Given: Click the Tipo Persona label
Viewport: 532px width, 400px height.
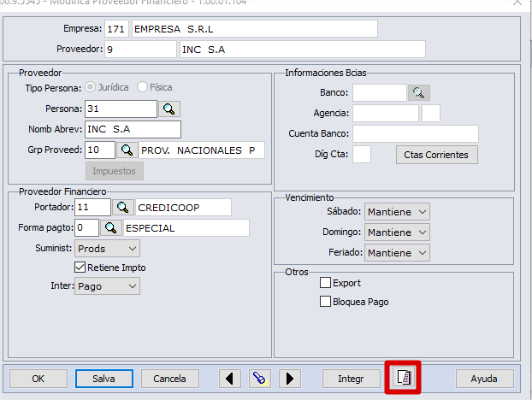Looking at the screenshot, I should pos(53,88).
